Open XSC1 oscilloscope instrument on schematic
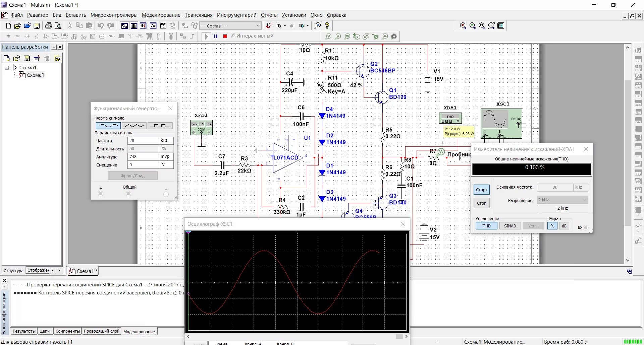 tap(501, 123)
